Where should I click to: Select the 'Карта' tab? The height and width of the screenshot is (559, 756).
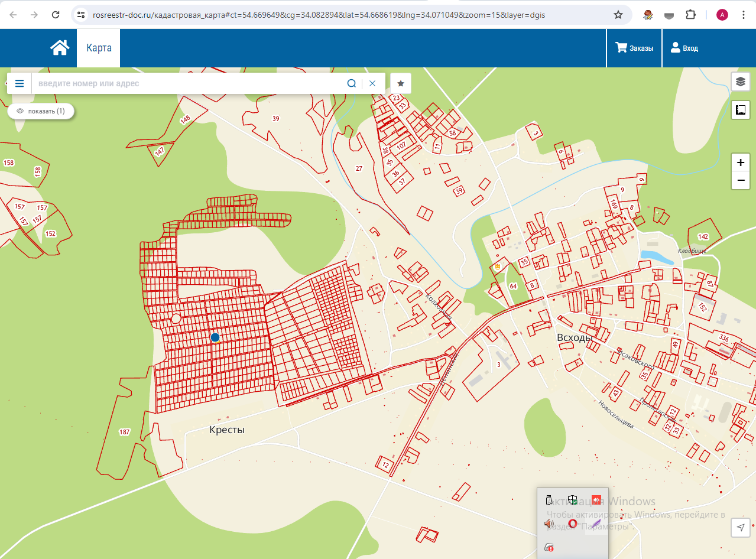point(99,48)
